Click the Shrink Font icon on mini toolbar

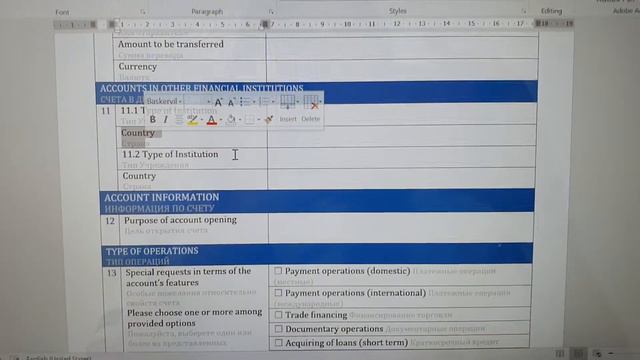pyautogui.click(x=231, y=102)
